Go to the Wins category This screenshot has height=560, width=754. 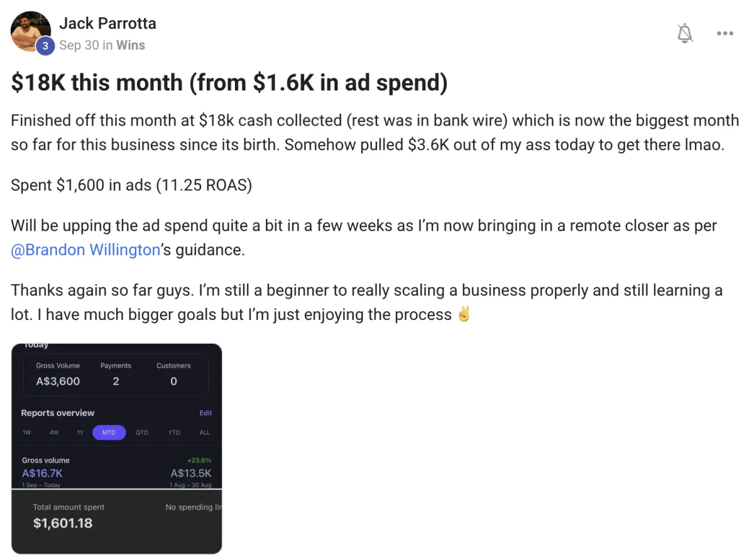point(130,45)
